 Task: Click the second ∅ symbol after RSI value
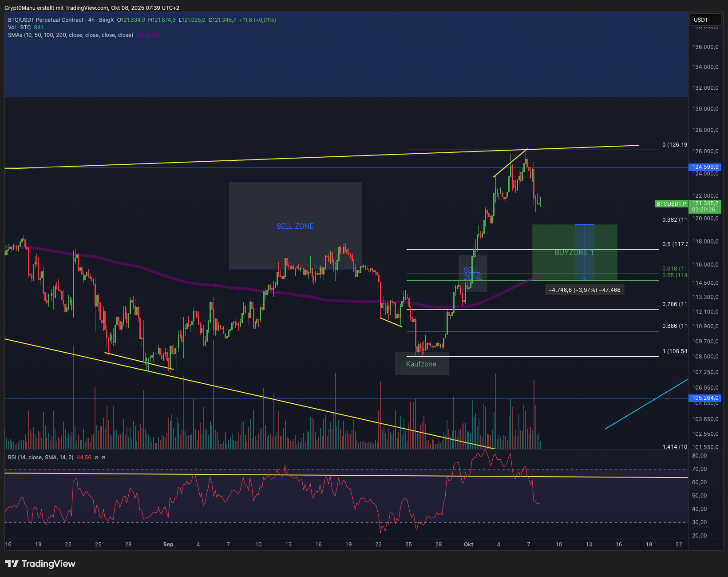click(103, 458)
